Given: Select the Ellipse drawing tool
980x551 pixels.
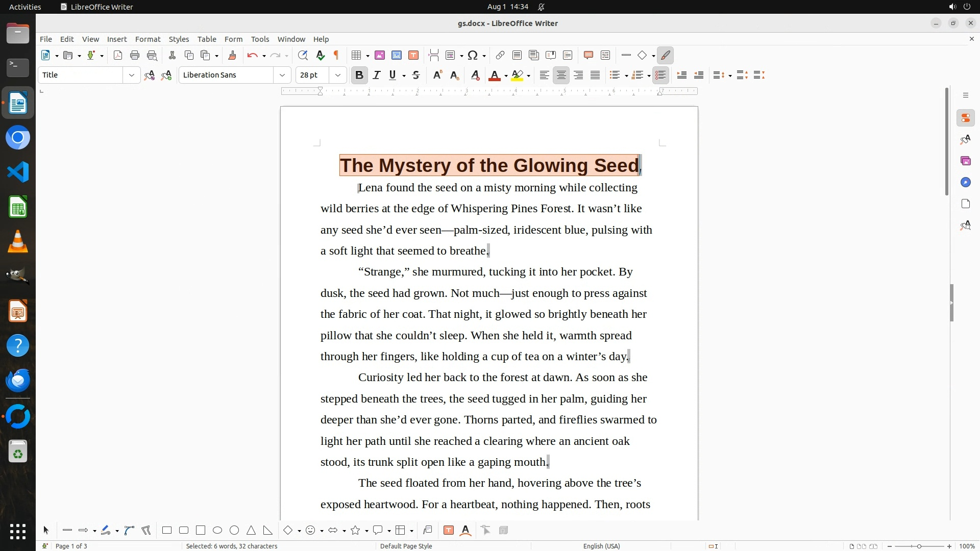Looking at the screenshot, I should tap(217, 531).
